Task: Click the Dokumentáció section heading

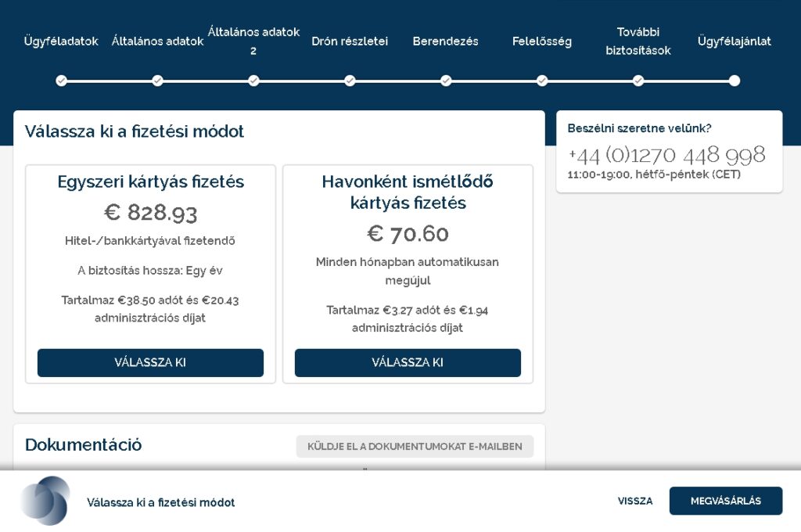Action: [84, 445]
